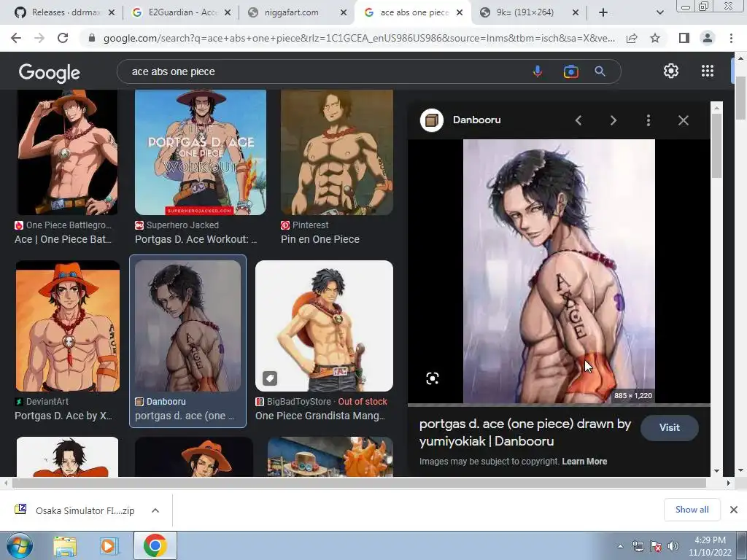Click the Action Center flag icon in tray
This screenshot has height=560, width=747.
(656, 546)
